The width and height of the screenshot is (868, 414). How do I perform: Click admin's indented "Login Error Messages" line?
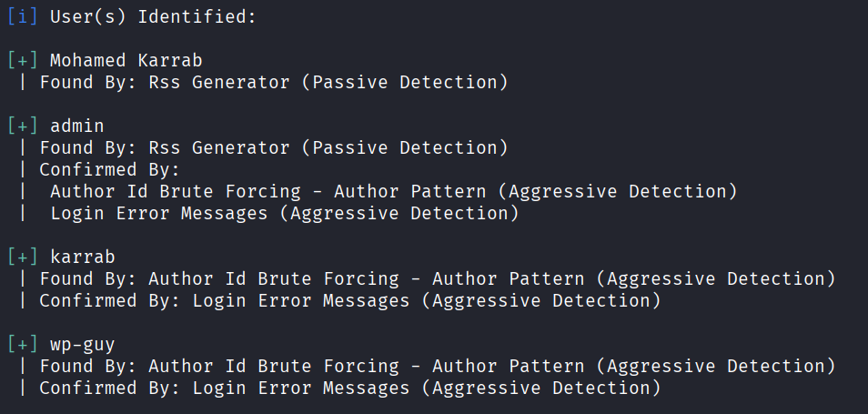click(x=284, y=213)
